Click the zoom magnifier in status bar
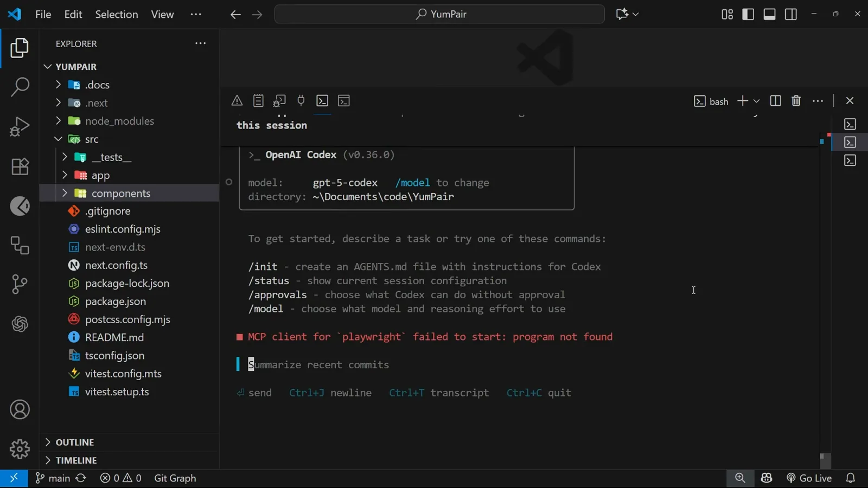868x488 pixels. coord(740,478)
